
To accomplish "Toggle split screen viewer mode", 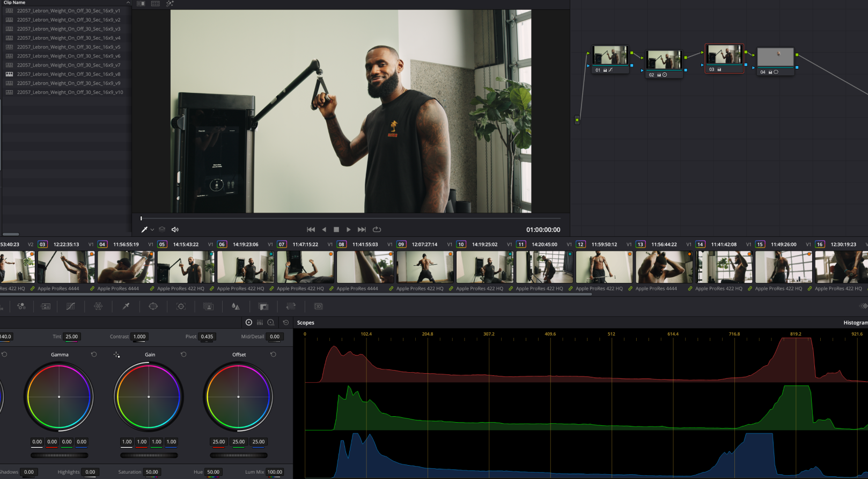I will [x=156, y=3].
